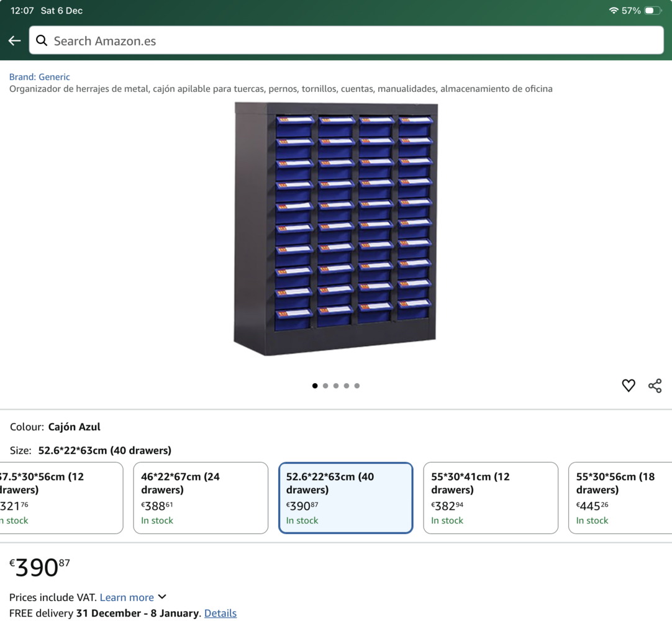This screenshot has width=672, height=621.
Task: Select the 46*22*67cm (24 drawers) size
Action: [x=201, y=497]
